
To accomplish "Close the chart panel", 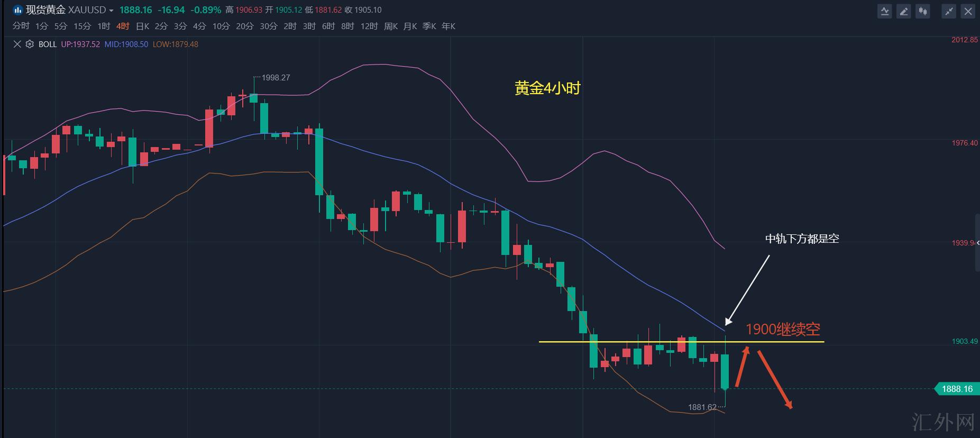I will (968, 11).
